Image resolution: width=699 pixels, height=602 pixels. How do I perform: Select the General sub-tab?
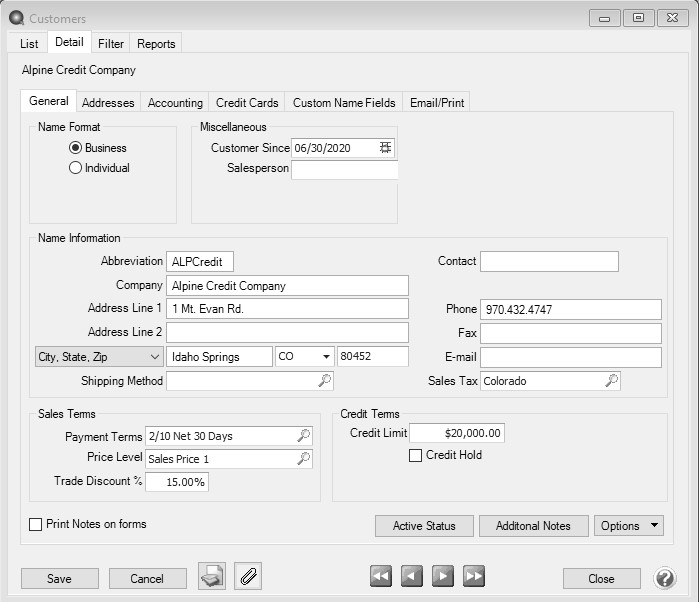[x=49, y=101]
